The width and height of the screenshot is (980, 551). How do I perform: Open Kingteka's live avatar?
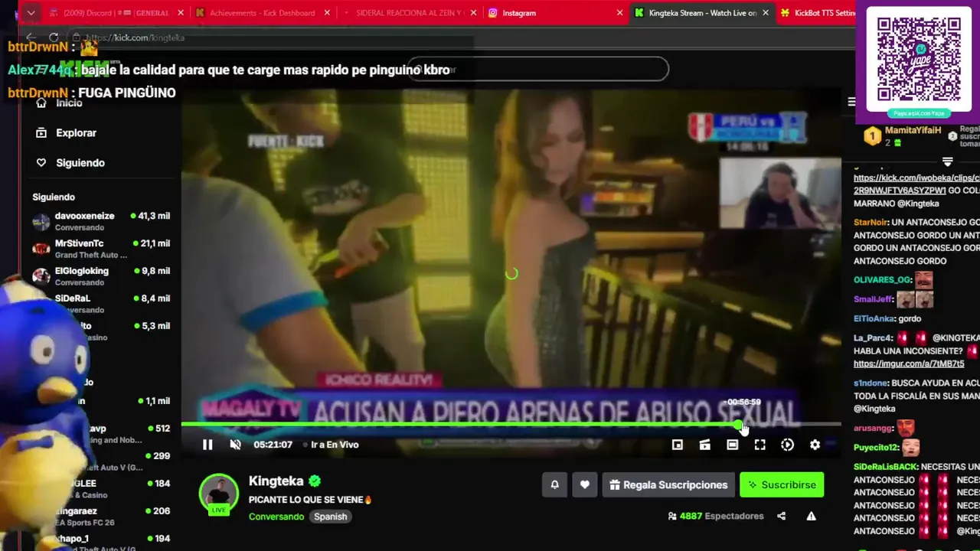click(219, 494)
